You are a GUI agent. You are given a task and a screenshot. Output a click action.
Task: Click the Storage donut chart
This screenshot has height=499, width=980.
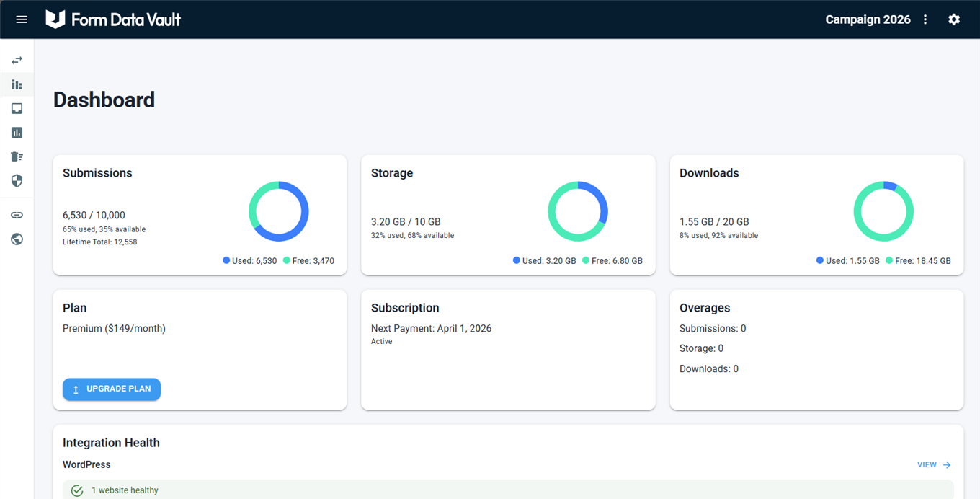coord(578,211)
